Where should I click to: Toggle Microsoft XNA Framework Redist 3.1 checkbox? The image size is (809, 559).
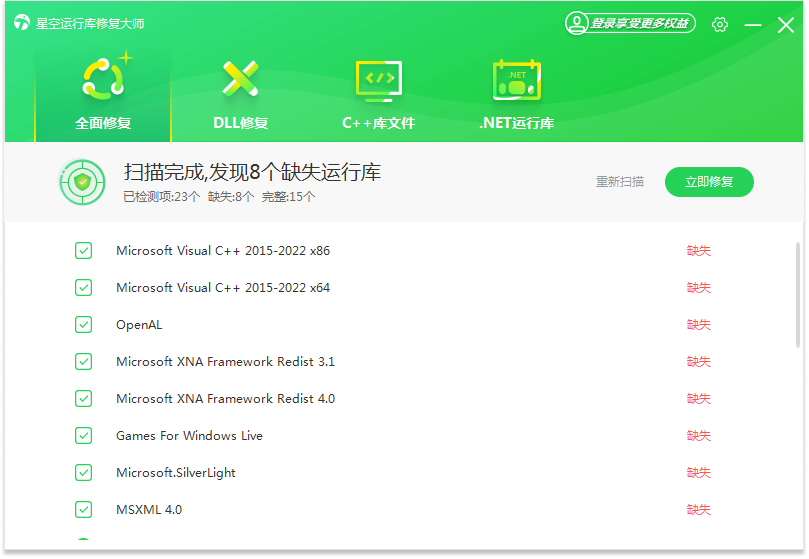coord(84,361)
